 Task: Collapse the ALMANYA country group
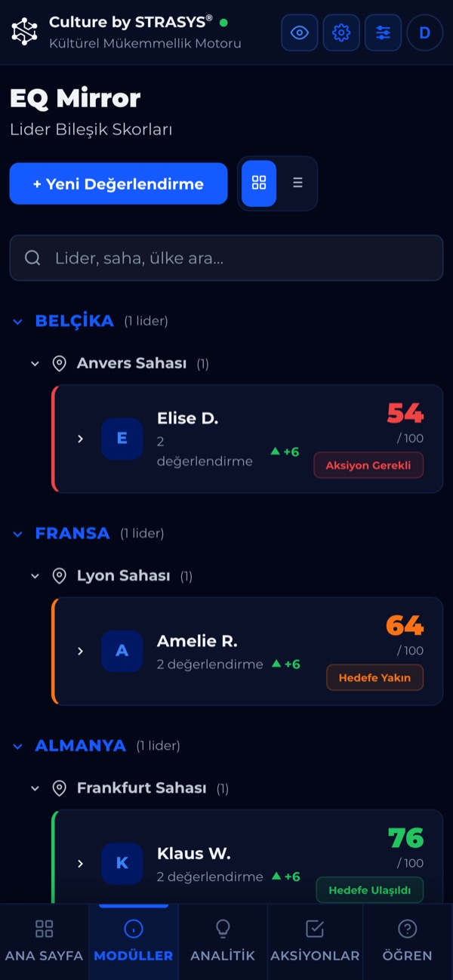tap(17, 746)
